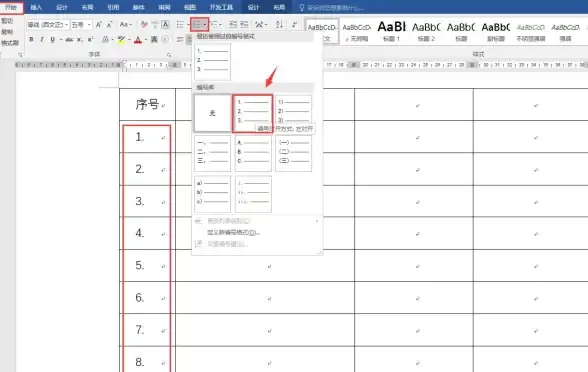Apply red font color
The image size is (588, 372).
pyautogui.click(x=138, y=39)
